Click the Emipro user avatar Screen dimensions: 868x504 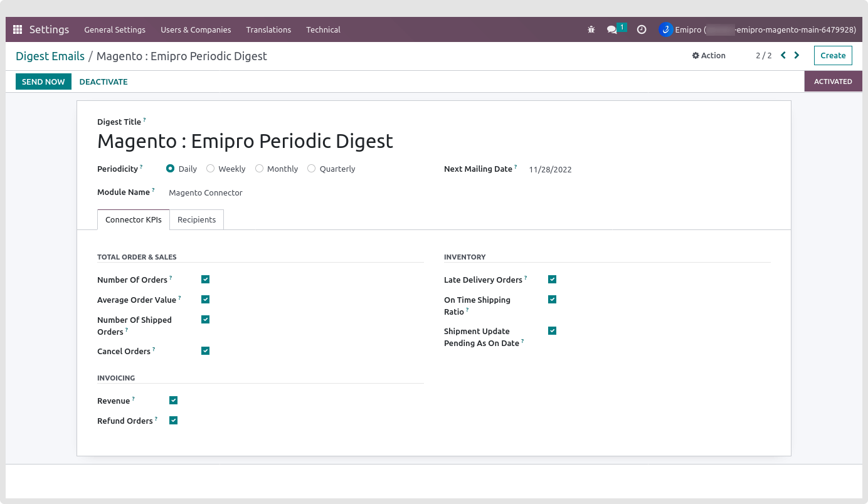click(x=666, y=29)
